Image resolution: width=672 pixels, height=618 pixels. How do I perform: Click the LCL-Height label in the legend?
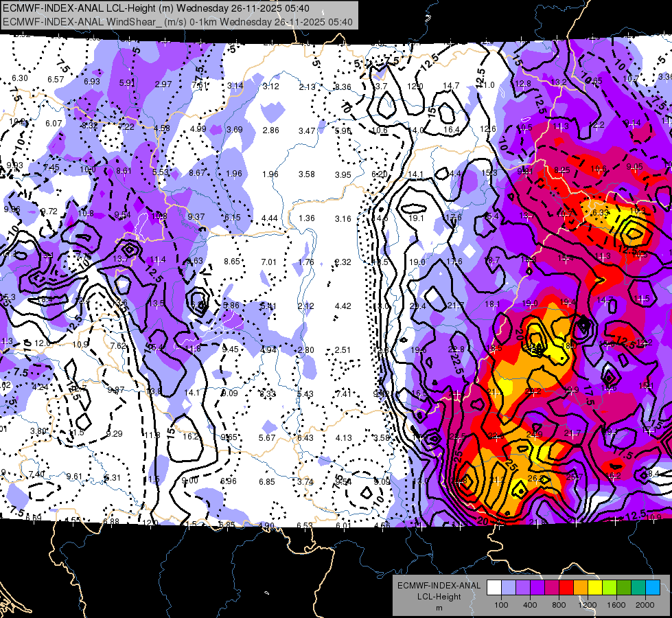point(439,597)
